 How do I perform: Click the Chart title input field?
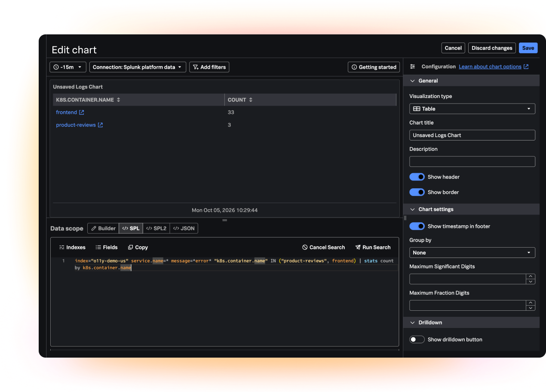click(472, 135)
